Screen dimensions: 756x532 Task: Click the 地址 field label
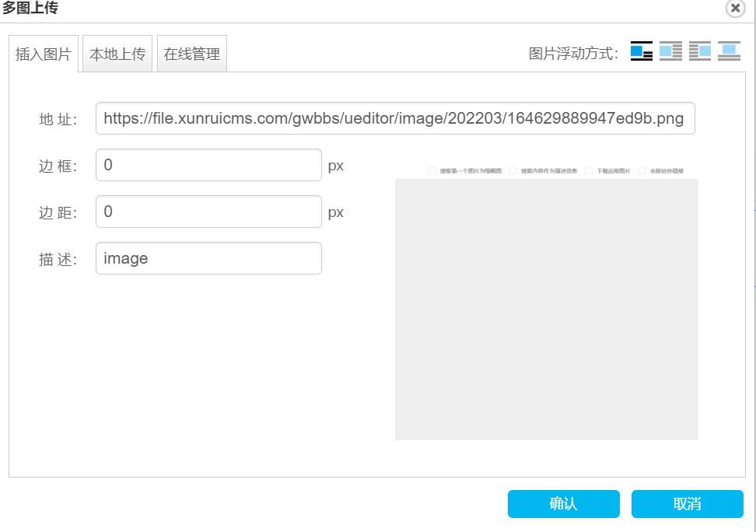click(x=58, y=119)
